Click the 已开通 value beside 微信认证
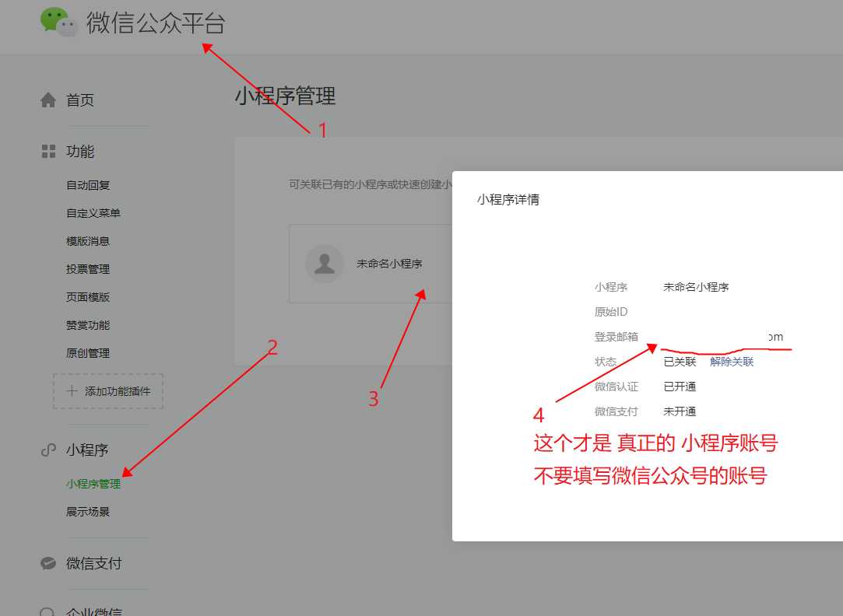This screenshot has width=843, height=616. 680,387
